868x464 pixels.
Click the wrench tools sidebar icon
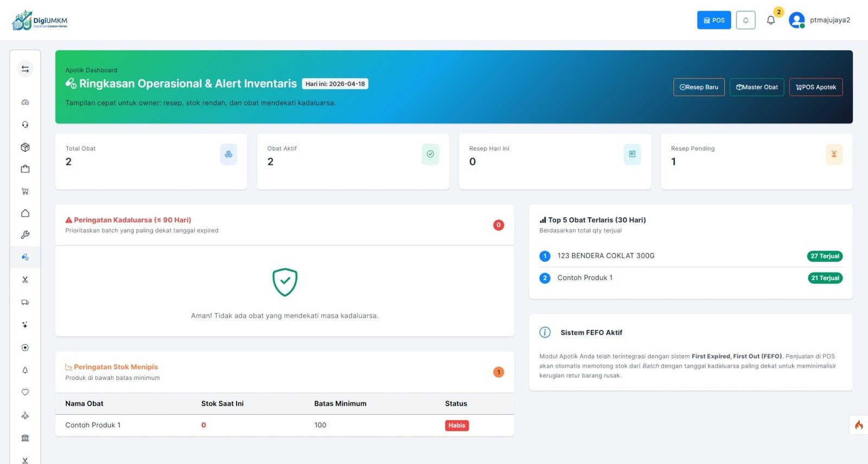[25, 235]
